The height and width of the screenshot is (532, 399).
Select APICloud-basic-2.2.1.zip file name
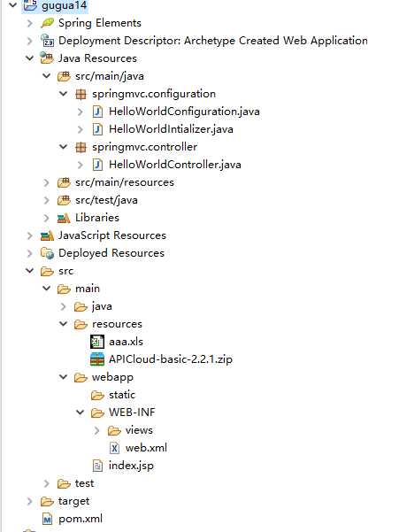coord(171,359)
